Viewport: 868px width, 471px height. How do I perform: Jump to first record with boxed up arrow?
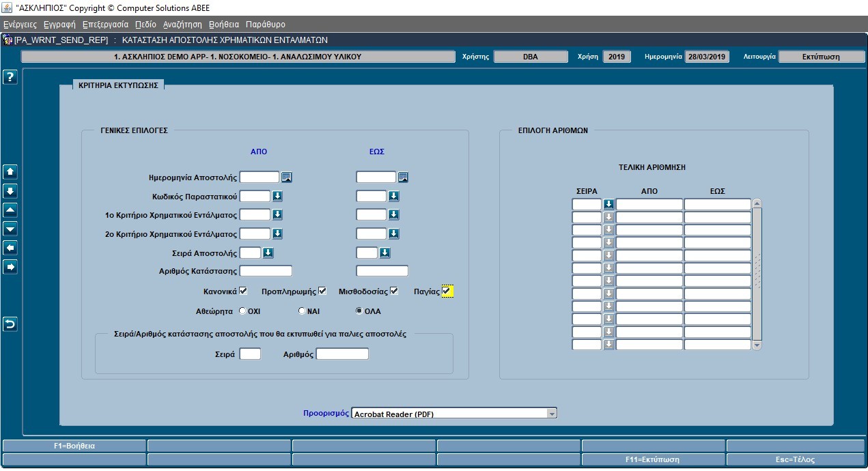(x=10, y=172)
